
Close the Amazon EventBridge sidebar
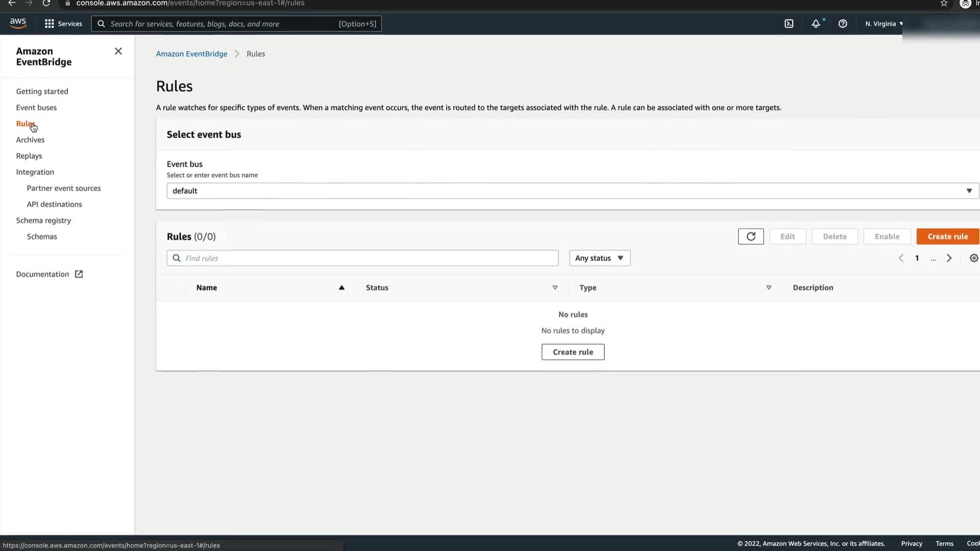(118, 51)
